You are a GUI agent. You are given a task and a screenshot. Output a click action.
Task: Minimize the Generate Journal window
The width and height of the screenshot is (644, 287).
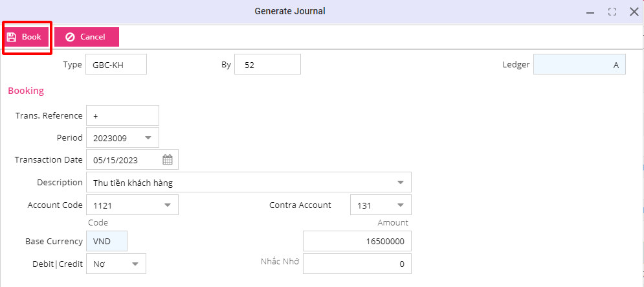tap(590, 12)
